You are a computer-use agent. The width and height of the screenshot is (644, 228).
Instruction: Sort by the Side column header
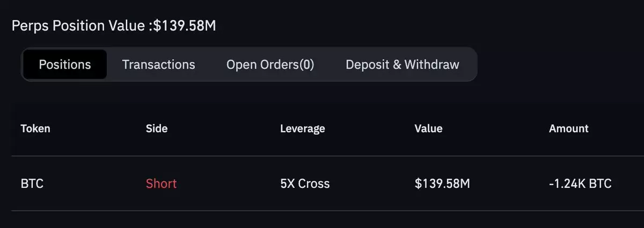pos(156,129)
